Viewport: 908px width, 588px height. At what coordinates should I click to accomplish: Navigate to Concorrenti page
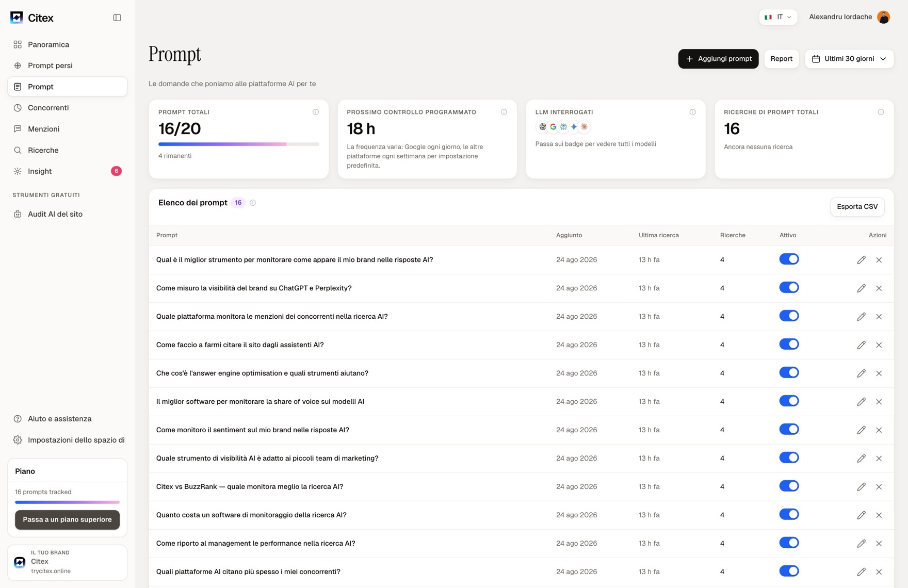pos(67,108)
